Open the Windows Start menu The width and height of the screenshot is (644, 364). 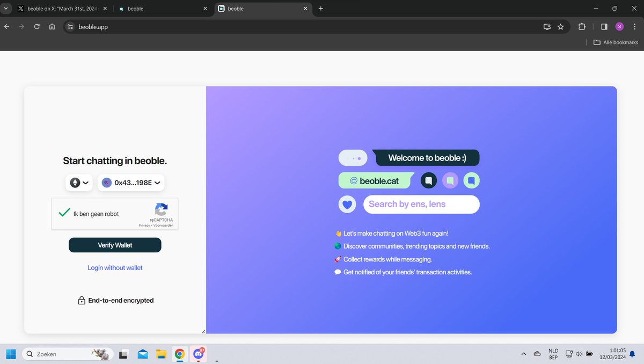tap(11, 354)
